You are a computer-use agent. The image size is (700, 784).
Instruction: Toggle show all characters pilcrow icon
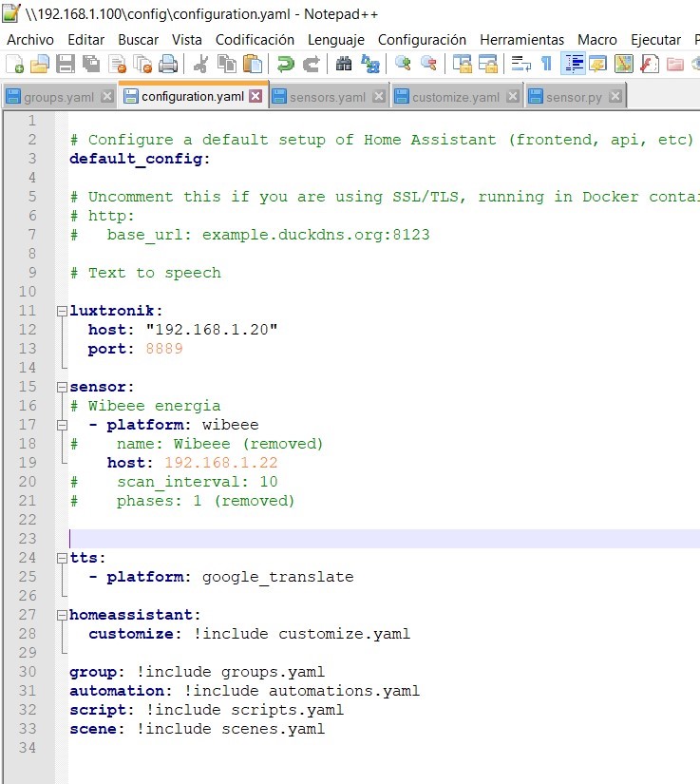[546, 64]
